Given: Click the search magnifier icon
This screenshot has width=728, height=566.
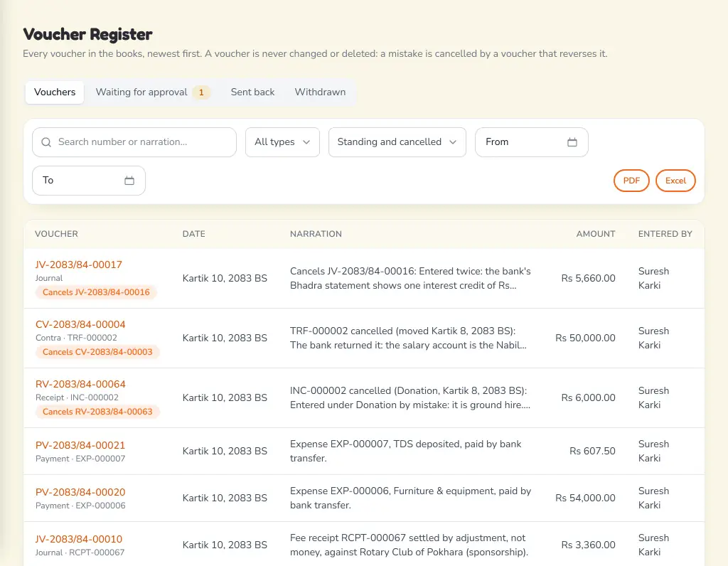Looking at the screenshot, I should 46,142.
